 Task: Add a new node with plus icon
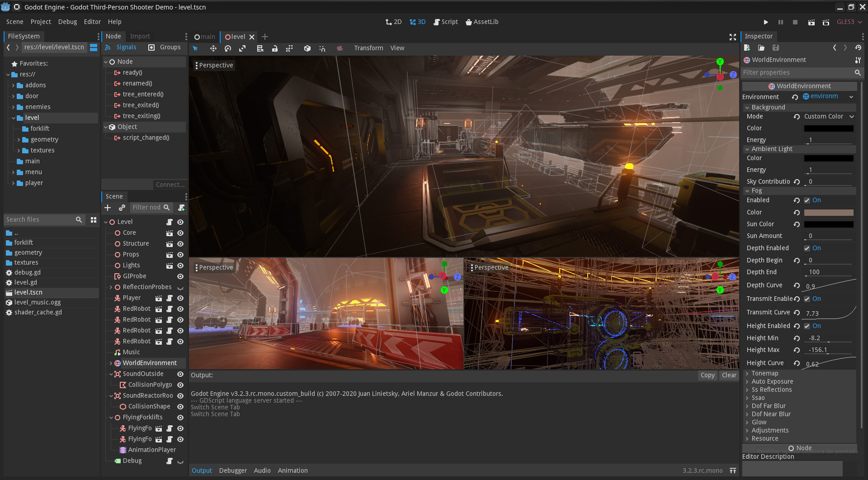tap(108, 207)
